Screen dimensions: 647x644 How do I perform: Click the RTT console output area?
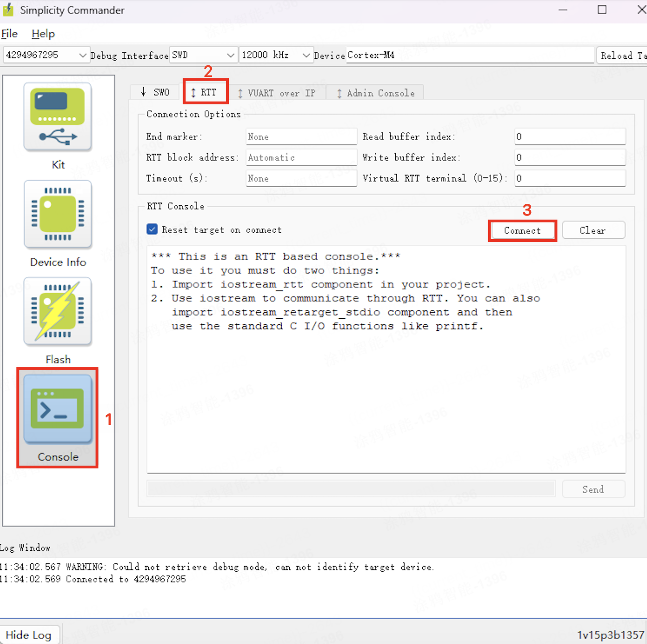pos(386,359)
